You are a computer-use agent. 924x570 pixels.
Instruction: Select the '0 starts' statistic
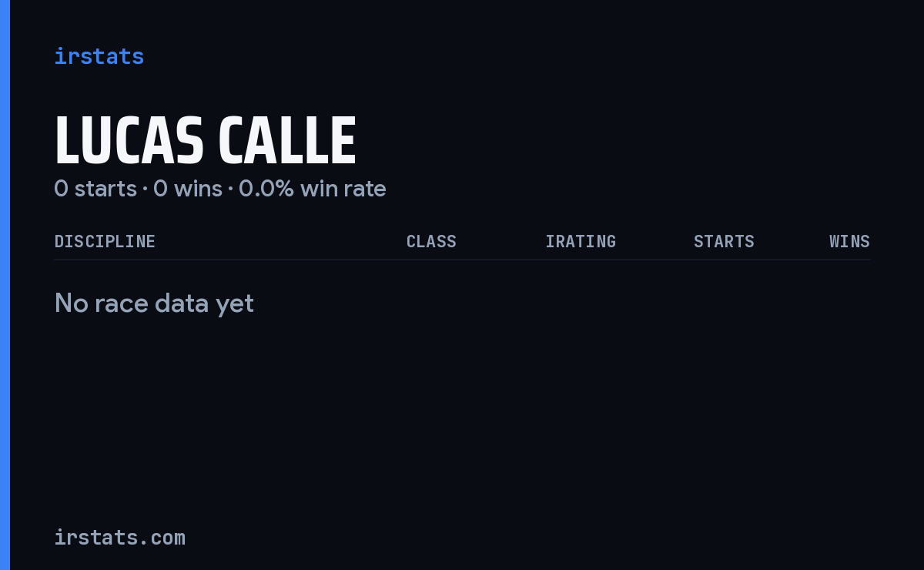[x=95, y=189]
